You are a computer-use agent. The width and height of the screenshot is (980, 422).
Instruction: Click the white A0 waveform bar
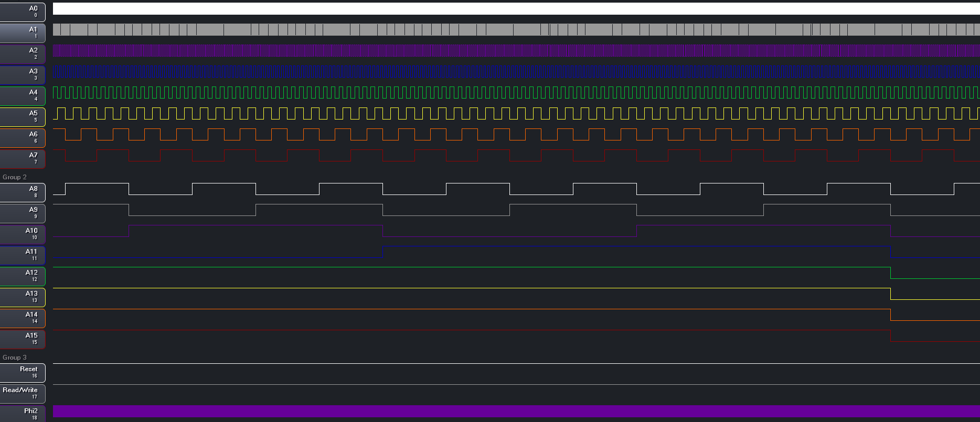click(514, 9)
